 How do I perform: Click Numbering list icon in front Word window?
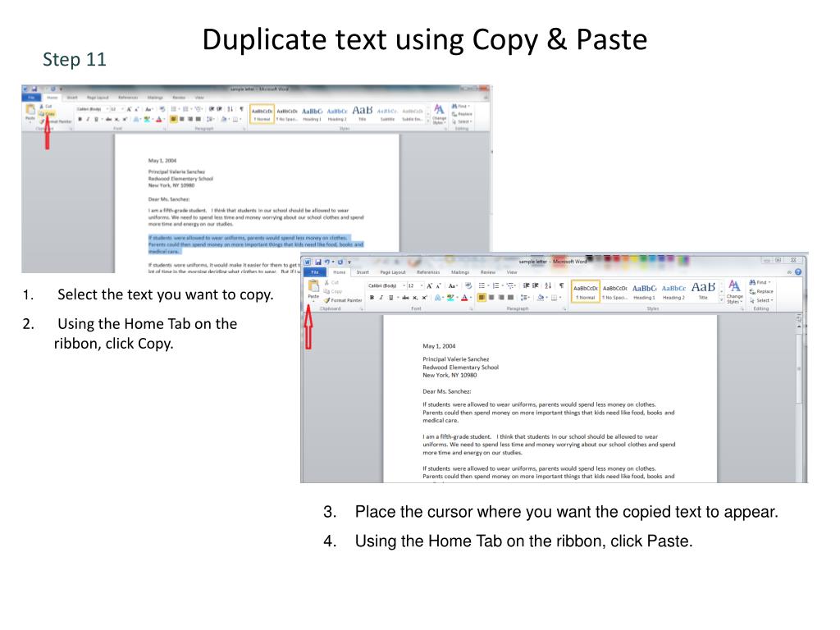click(496, 285)
